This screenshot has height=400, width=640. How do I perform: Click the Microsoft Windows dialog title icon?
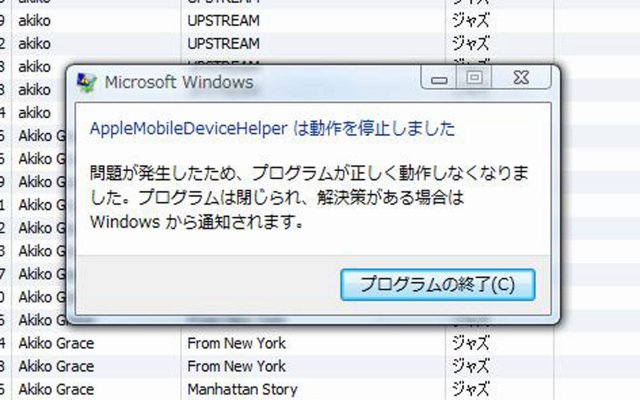click(87, 82)
